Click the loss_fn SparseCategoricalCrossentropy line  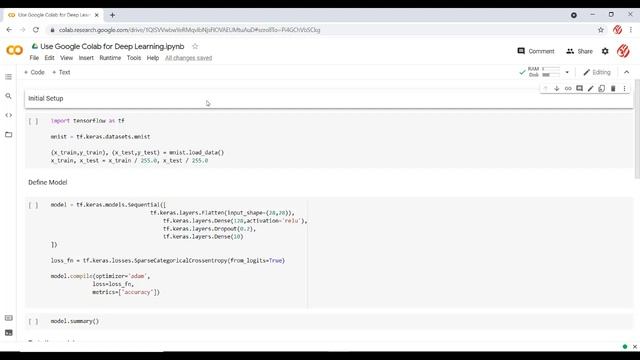click(168, 260)
